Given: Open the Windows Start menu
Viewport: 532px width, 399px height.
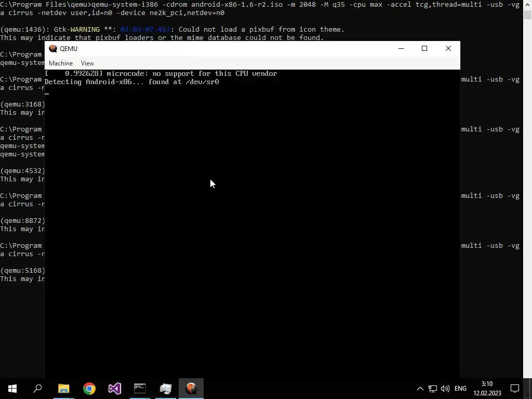Looking at the screenshot, I should click(x=12, y=389).
